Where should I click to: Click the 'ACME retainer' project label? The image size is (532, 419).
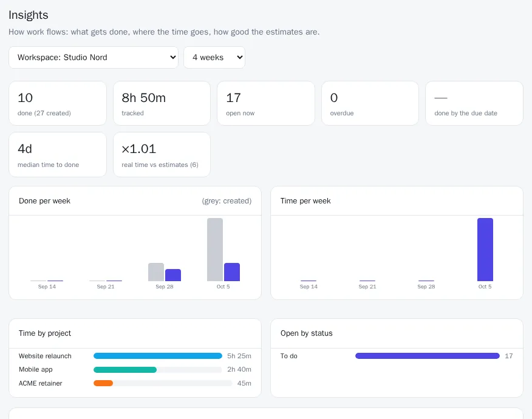pos(40,383)
